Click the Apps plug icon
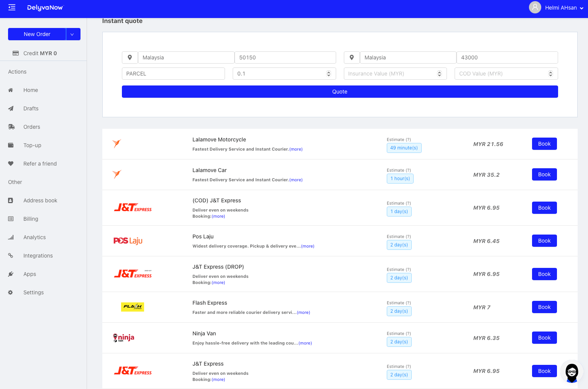The image size is (588, 389). point(11,274)
